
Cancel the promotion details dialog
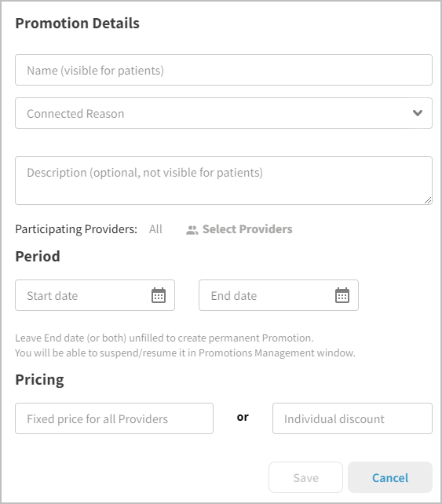390,477
